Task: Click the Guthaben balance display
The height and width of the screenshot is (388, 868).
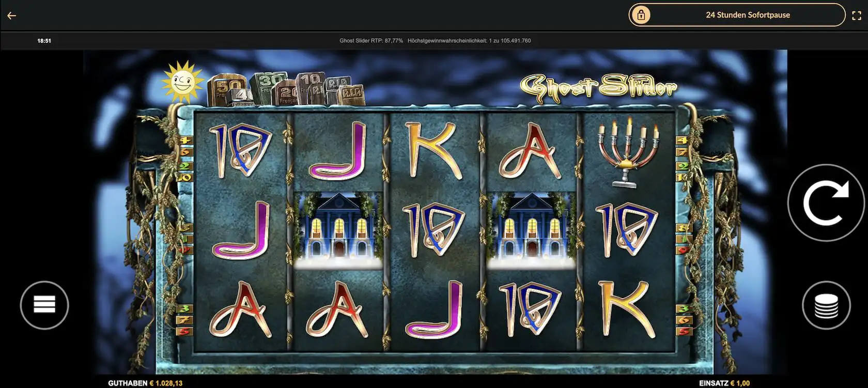Action: tap(145, 383)
